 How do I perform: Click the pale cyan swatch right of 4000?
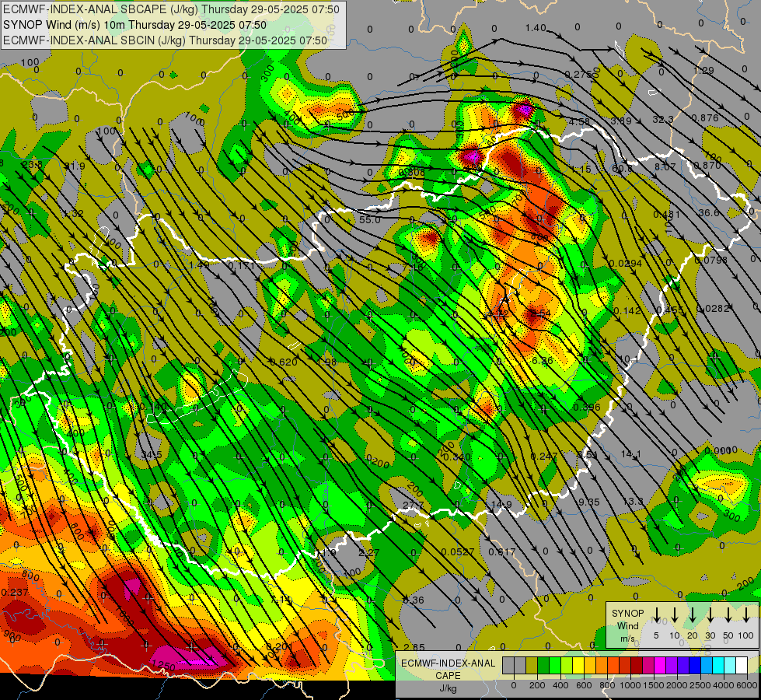click(x=729, y=666)
